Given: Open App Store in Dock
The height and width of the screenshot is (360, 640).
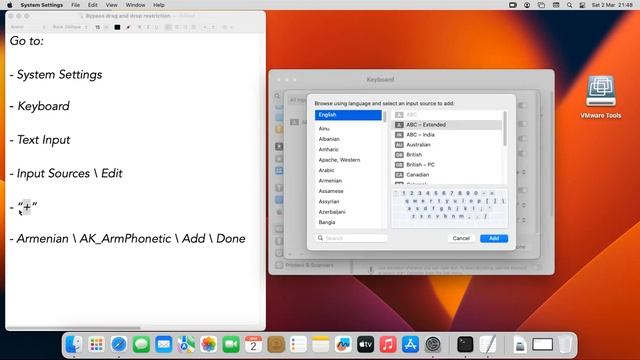Looking at the screenshot, I should pyautogui.click(x=411, y=344).
